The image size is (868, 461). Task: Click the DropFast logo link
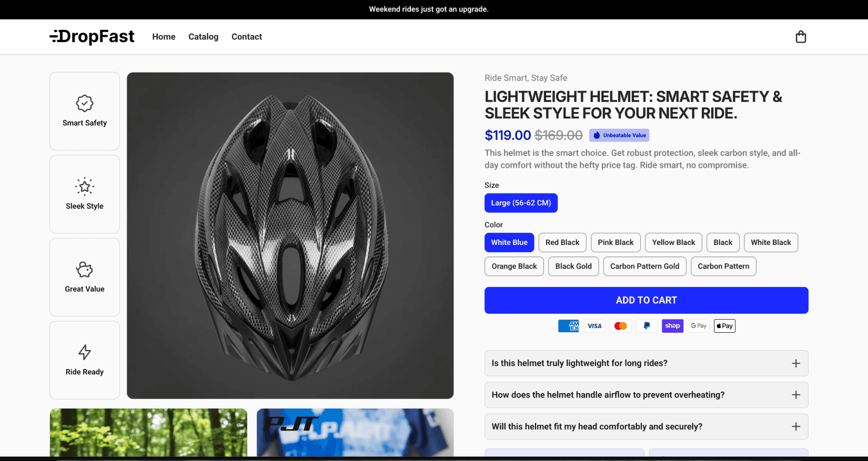(93, 36)
